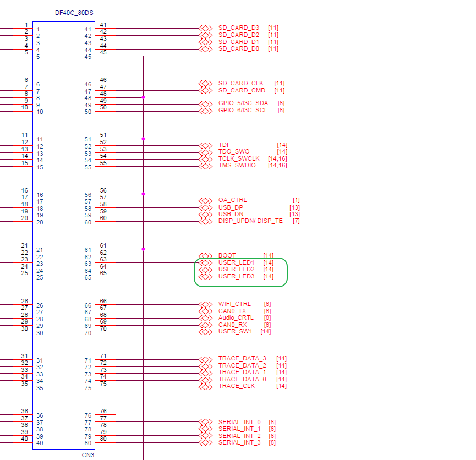Select the junction dot on pin 48 wire
The width and height of the screenshot is (476, 460).
tap(143, 97)
